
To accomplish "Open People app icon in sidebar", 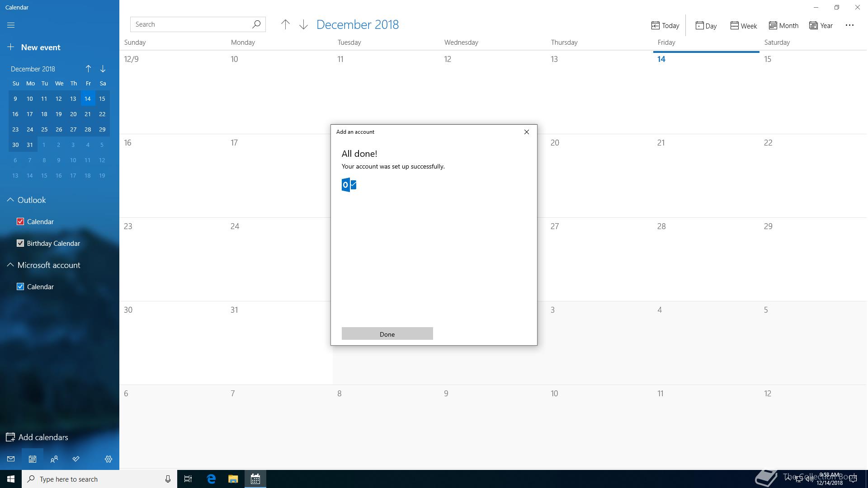I will (x=54, y=459).
